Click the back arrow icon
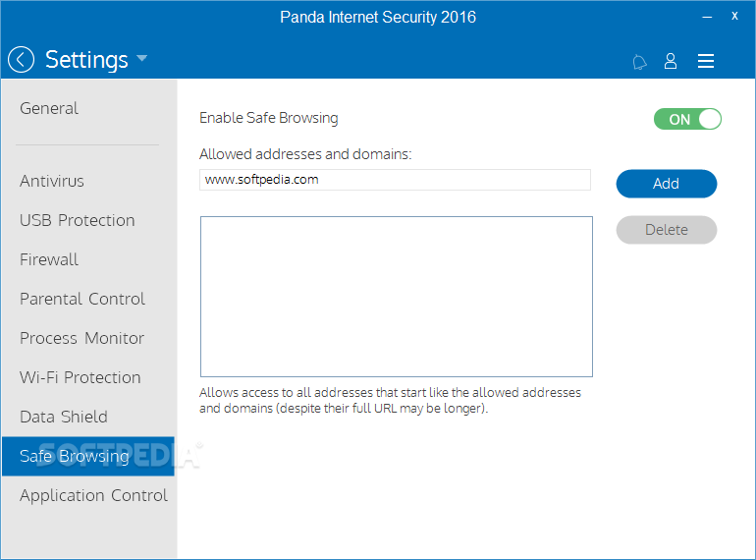Screen dimensions: 756x560 (x=22, y=60)
